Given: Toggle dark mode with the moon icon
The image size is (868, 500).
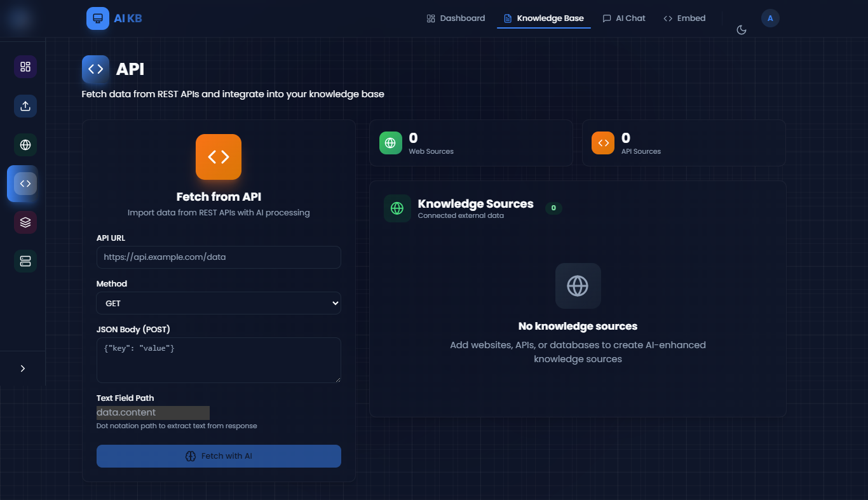Looking at the screenshot, I should coord(741,30).
